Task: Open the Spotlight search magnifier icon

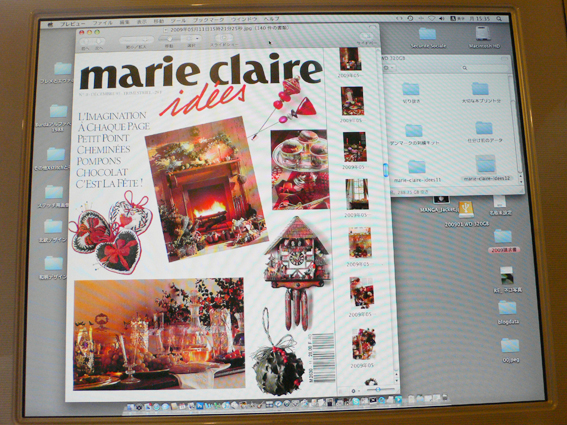Action: (499, 18)
